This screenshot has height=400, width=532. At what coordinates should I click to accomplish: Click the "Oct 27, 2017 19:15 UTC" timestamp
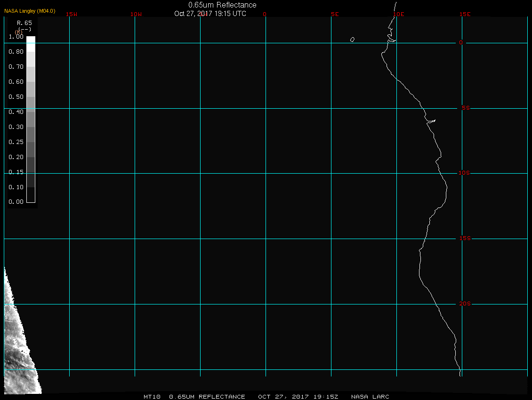tap(210, 14)
